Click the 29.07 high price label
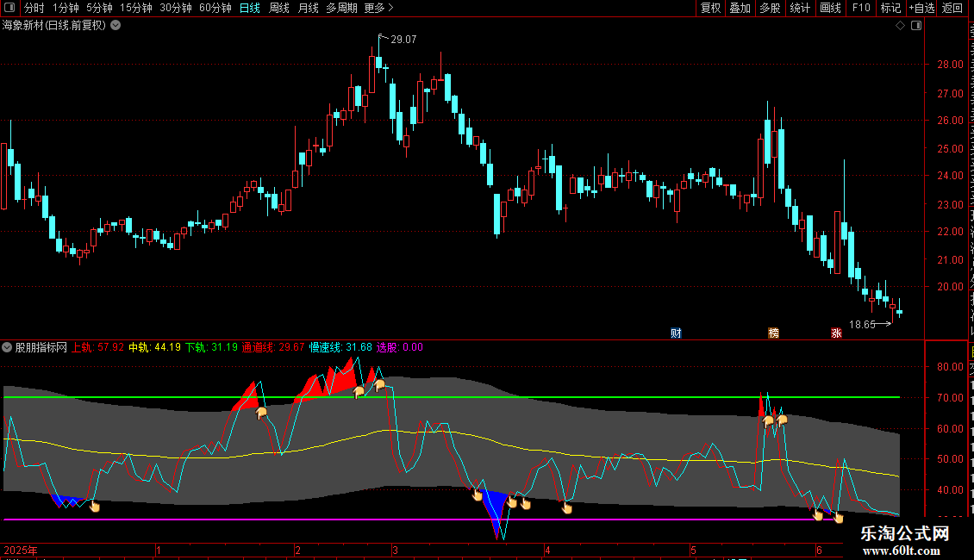This screenshot has width=974, height=560. point(403,39)
